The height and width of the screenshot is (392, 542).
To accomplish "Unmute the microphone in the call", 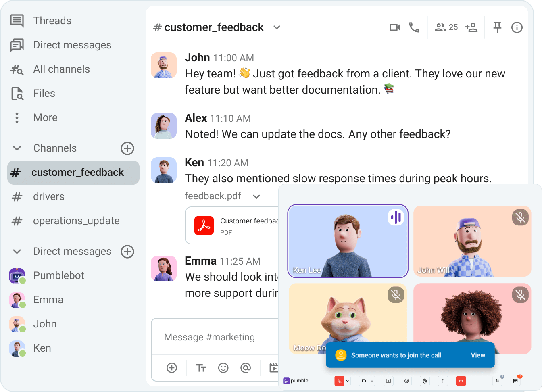I will click(x=340, y=381).
